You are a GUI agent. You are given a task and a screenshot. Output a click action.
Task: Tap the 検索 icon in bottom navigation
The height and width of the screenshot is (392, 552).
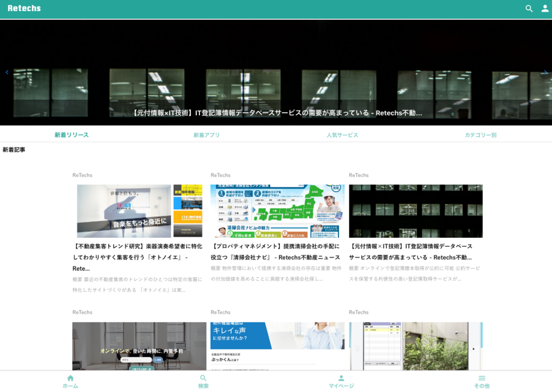coord(203,379)
